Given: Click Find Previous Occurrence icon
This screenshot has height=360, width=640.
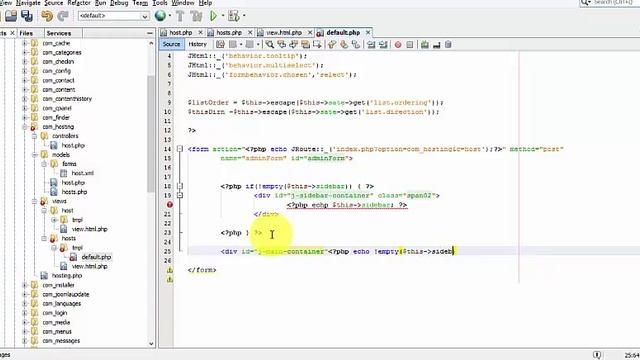Looking at the screenshot, I should click(x=281, y=44).
